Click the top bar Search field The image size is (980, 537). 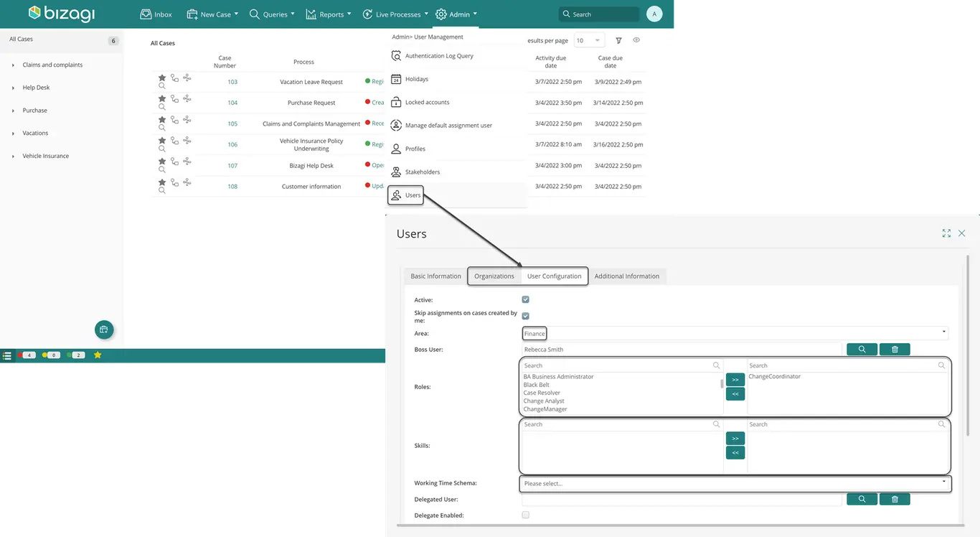click(599, 14)
